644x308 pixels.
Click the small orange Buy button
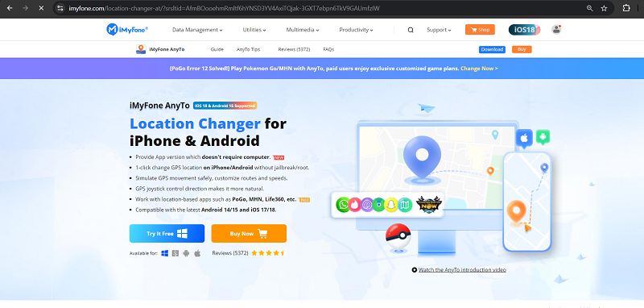point(522,49)
